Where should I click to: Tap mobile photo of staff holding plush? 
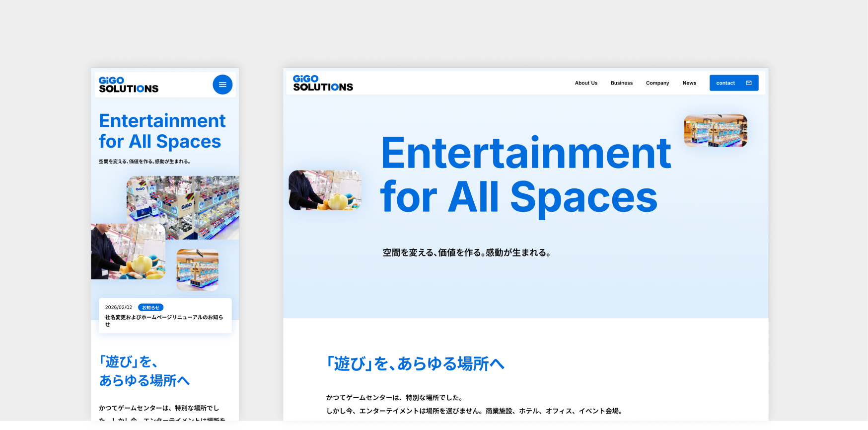pos(127,253)
